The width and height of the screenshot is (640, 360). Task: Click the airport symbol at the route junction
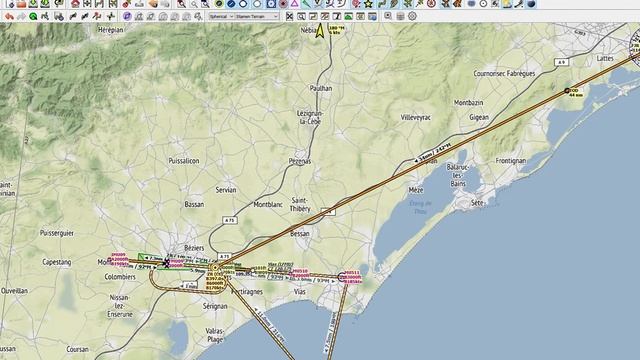[x=215, y=268]
